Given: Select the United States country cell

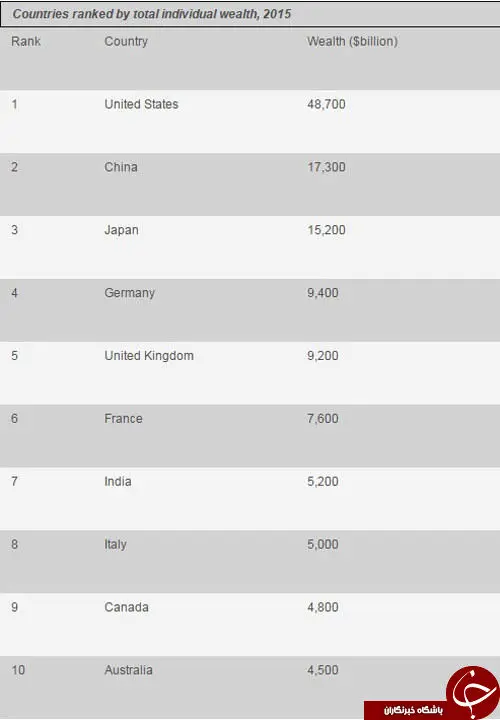Looking at the screenshot, I should (141, 104).
